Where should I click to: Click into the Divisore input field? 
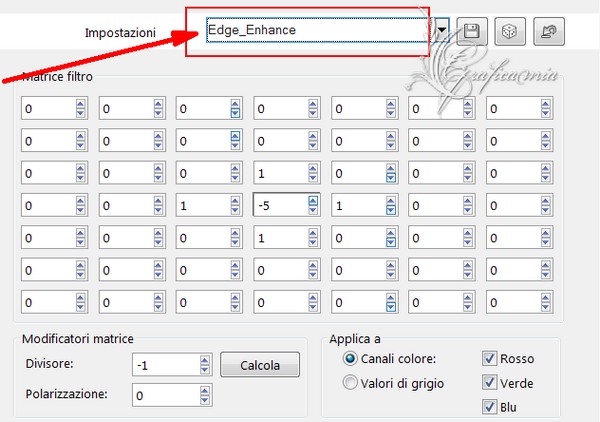[x=166, y=365]
